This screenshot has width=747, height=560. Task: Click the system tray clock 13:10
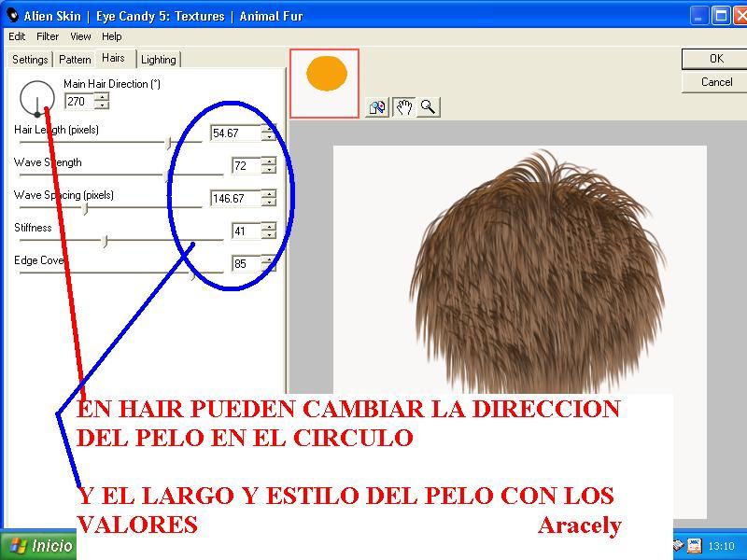pyautogui.click(x=721, y=546)
